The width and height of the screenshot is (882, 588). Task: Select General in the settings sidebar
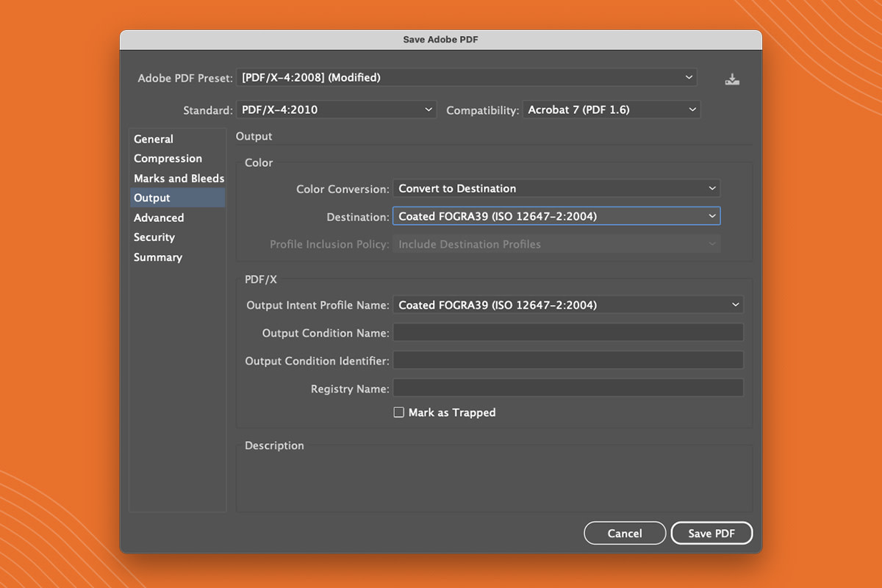point(154,139)
